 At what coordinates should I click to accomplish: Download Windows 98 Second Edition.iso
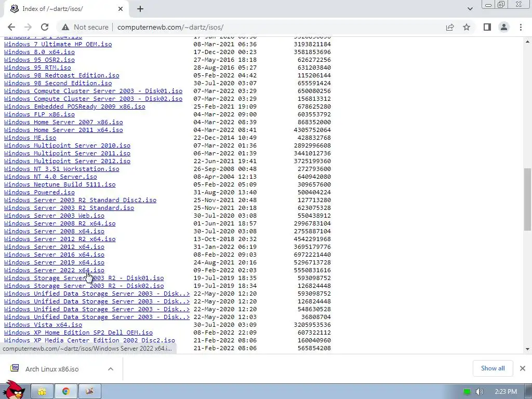tap(58, 83)
